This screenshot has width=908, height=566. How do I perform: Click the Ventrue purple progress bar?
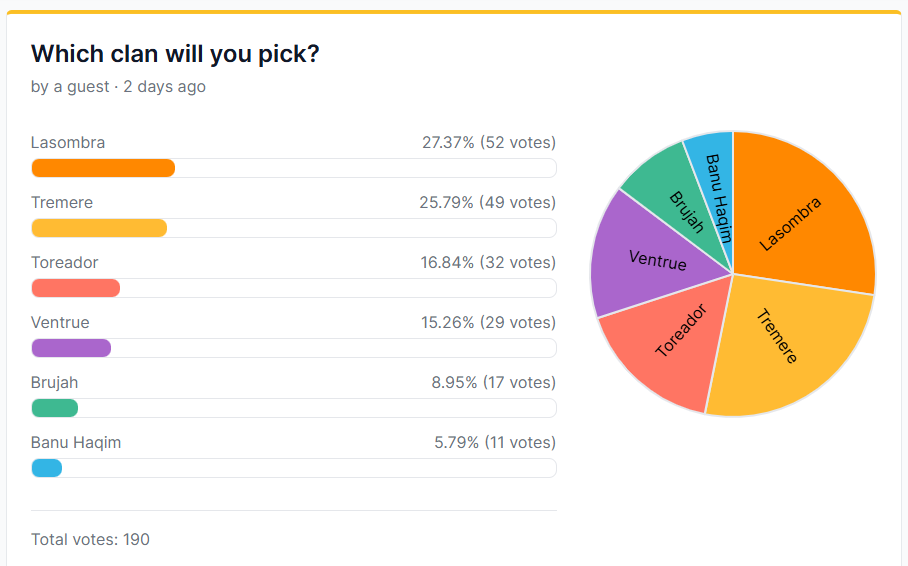tap(71, 348)
